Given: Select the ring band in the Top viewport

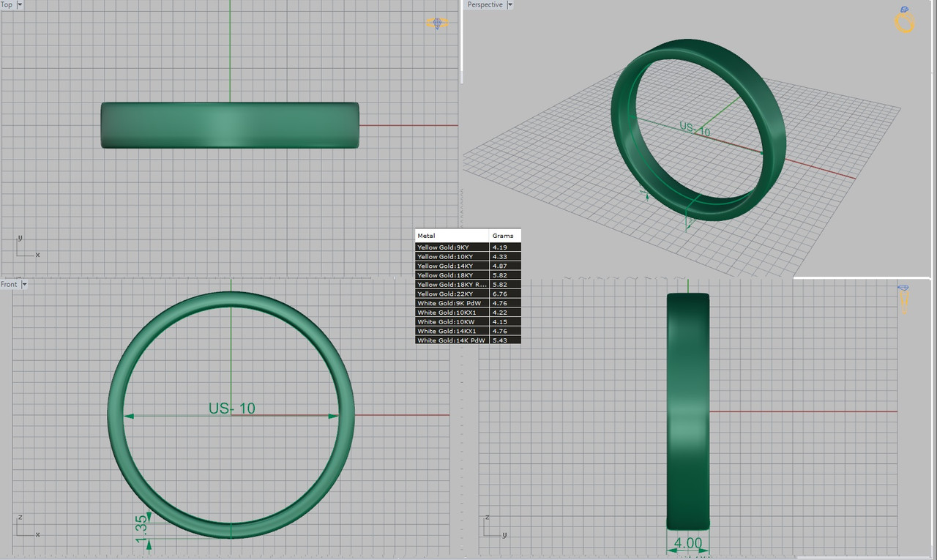Looking at the screenshot, I should [230, 125].
